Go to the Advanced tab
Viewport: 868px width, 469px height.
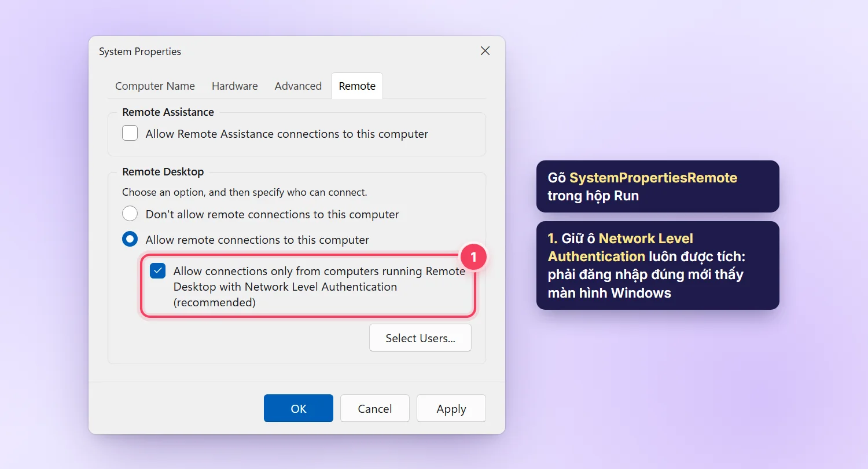tap(298, 86)
